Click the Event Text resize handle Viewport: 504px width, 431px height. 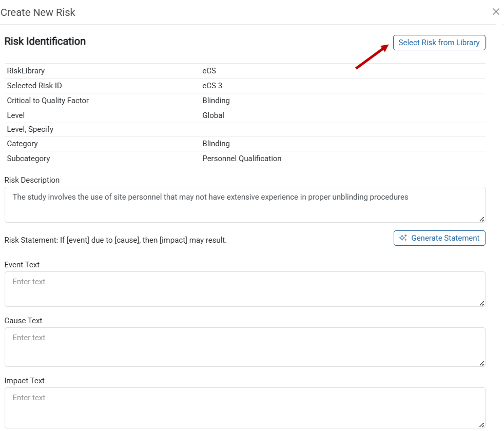(481, 303)
